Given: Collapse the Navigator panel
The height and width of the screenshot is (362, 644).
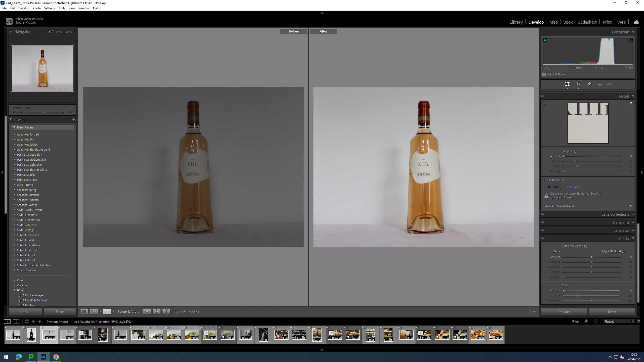Looking at the screenshot, I should 11,32.
